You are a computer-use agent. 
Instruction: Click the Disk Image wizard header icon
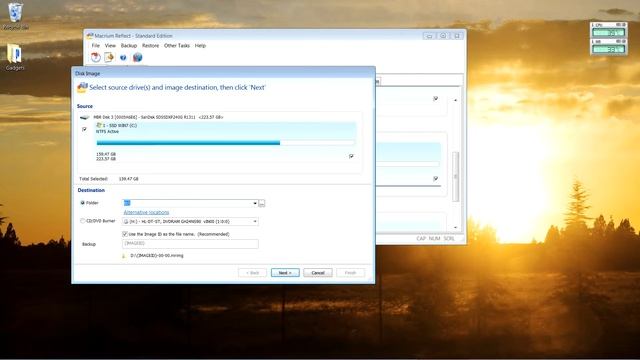[82, 87]
